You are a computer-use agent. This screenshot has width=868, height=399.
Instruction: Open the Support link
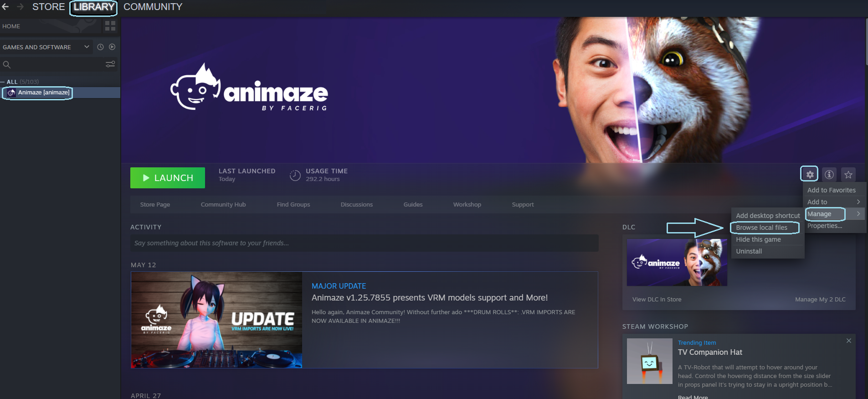523,204
